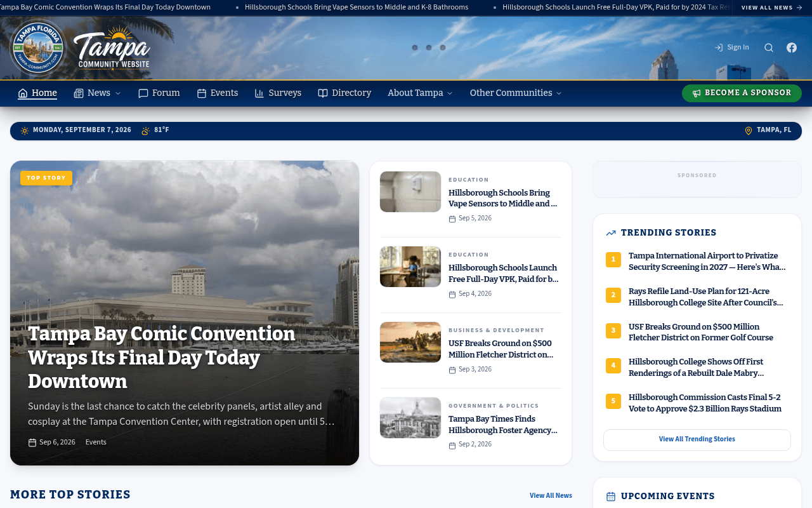Click the Monday, September 7, 2026 date text
Image resolution: width=812 pixels, height=508 pixels.
82,130
